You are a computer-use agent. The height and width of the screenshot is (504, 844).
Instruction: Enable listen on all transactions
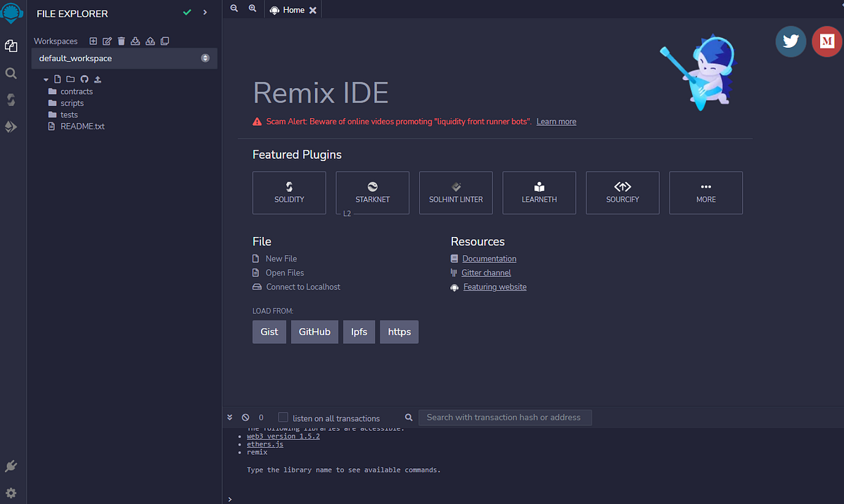point(281,417)
